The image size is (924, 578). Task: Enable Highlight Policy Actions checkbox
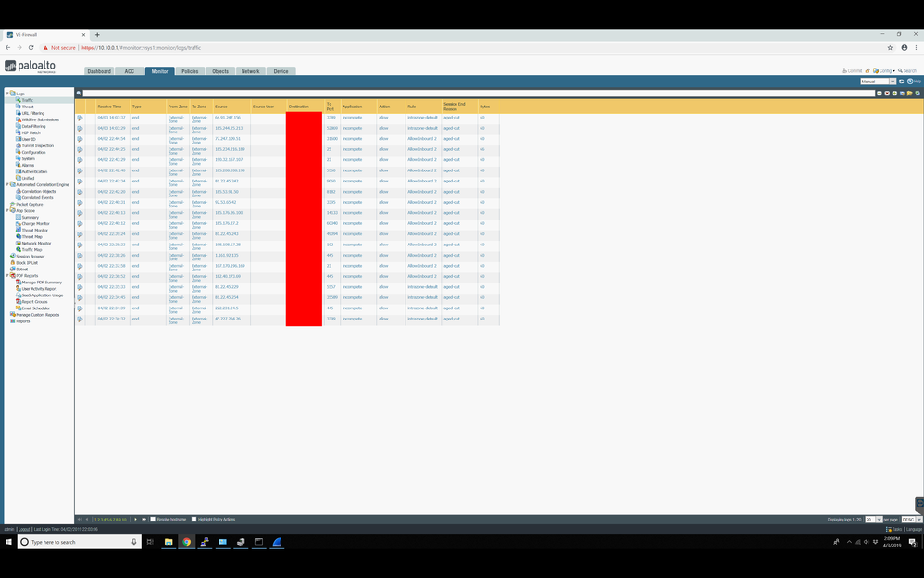pyautogui.click(x=194, y=520)
